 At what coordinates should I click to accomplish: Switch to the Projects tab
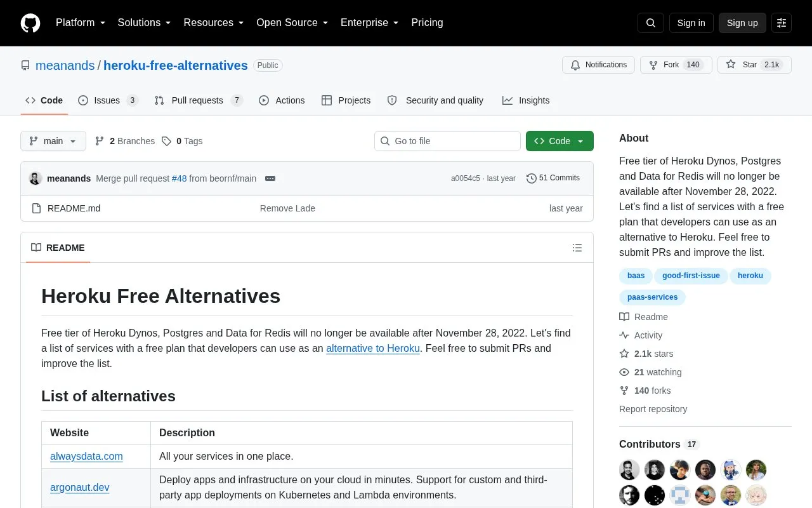click(346, 100)
